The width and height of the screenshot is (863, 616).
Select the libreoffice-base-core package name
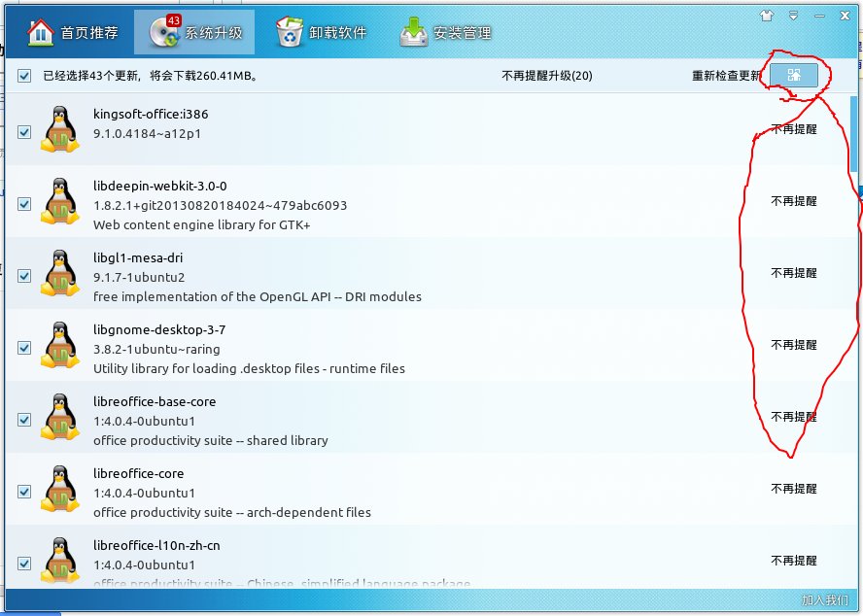click(x=155, y=402)
